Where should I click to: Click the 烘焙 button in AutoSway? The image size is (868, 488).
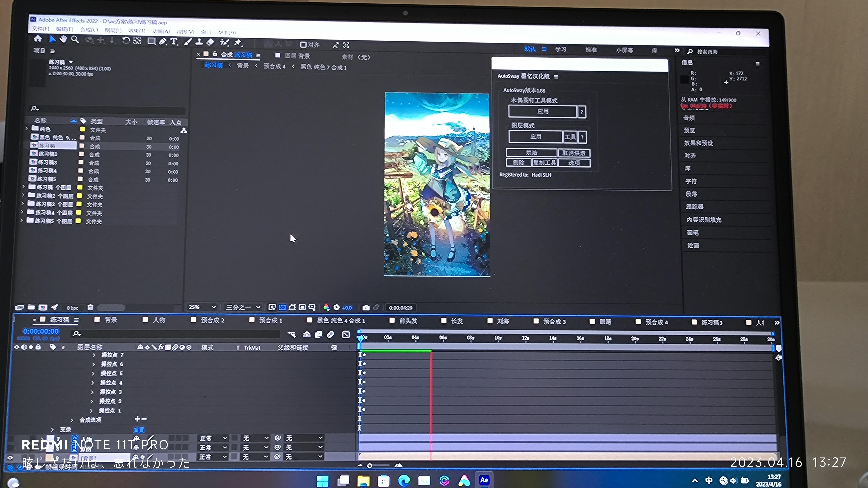(531, 153)
